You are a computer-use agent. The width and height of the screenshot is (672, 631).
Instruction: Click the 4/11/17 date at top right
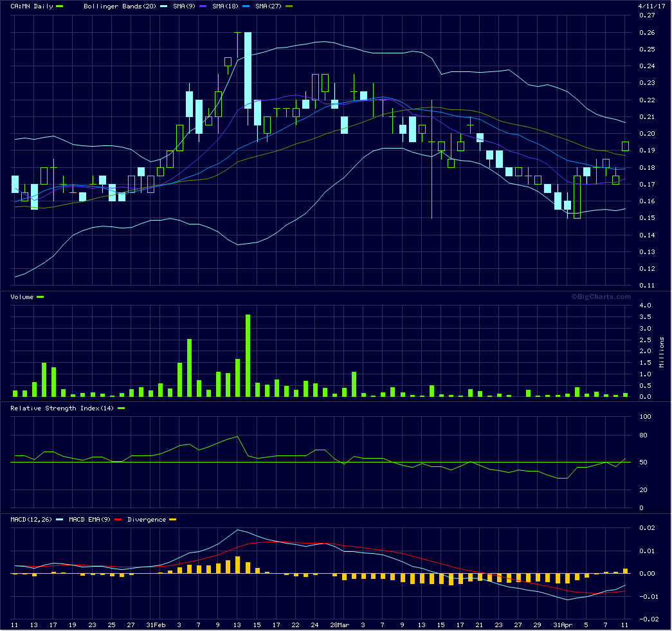(x=649, y=6)
